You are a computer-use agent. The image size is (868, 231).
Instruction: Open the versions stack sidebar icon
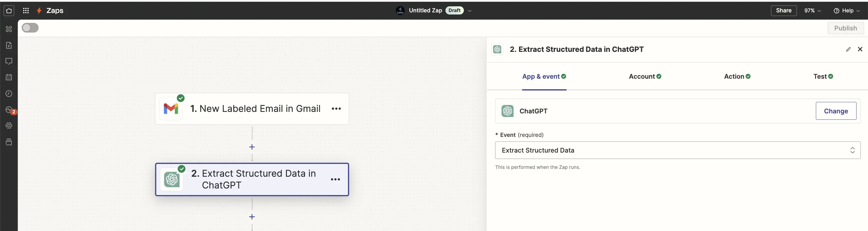(9, 142)
